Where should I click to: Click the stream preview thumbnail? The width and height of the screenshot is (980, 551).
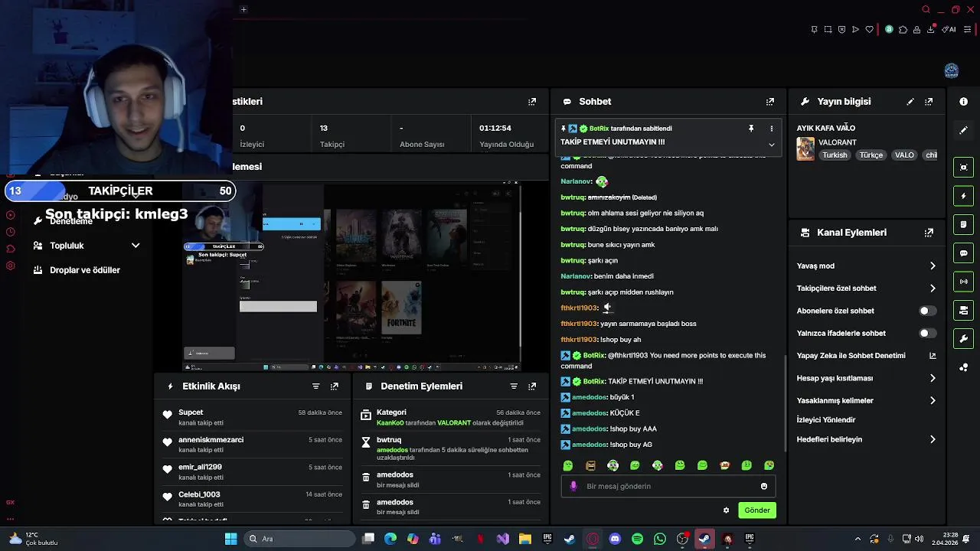pos(352,276)
